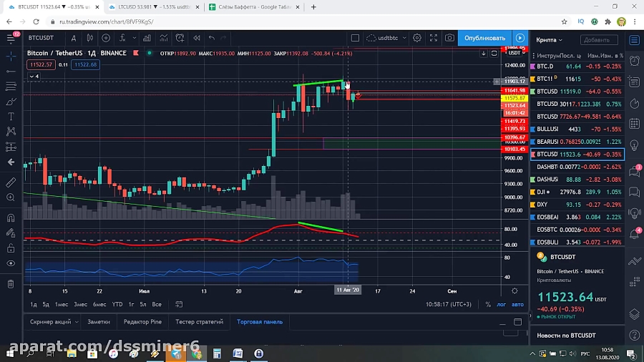Open the usdtbtc saved layout dropdown
The image size is (644, 362).
(386, 38)
